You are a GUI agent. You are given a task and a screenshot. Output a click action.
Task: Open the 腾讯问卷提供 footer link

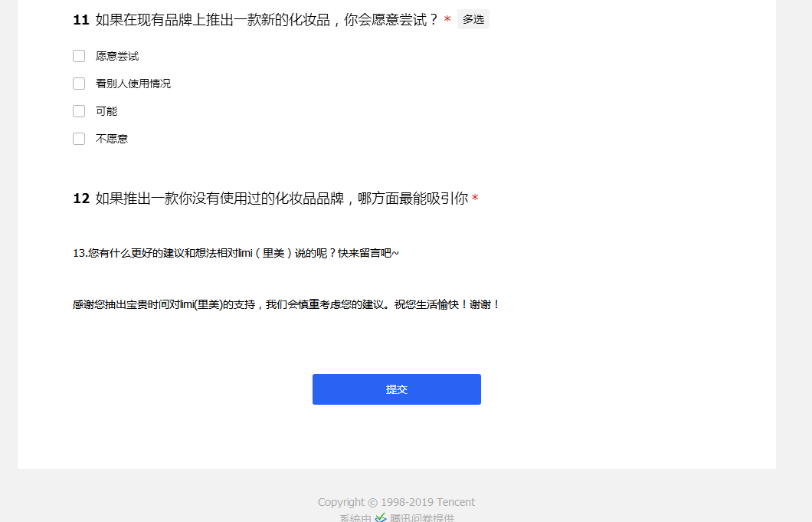coord(421,518)
